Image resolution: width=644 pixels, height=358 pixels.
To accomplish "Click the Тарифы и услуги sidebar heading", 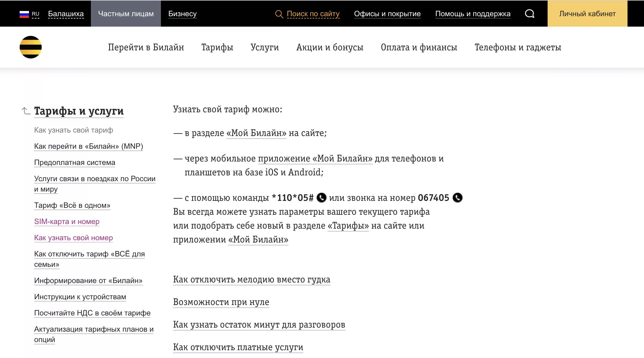I will point(79,111).
